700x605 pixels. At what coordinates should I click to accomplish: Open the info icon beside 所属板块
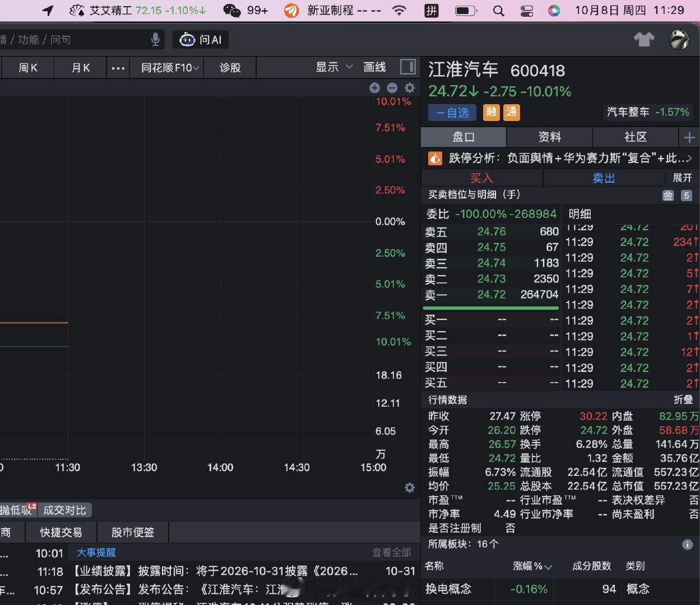pos(687,544)
